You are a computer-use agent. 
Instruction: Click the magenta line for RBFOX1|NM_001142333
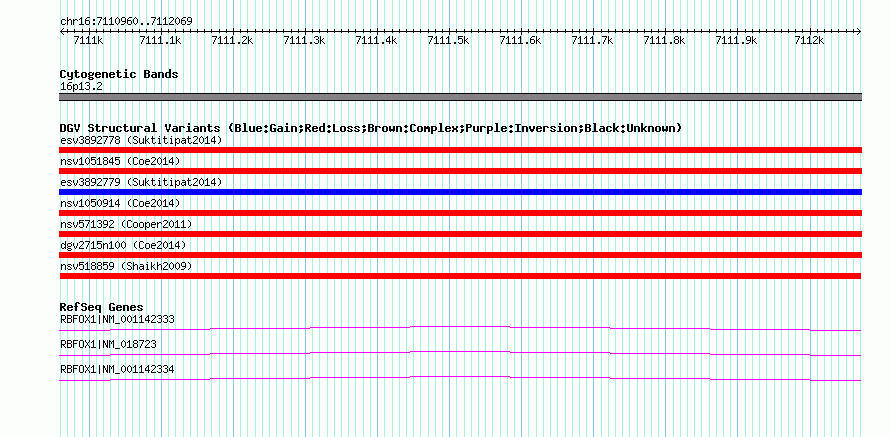pyautogui.click(x=460, y=329)
